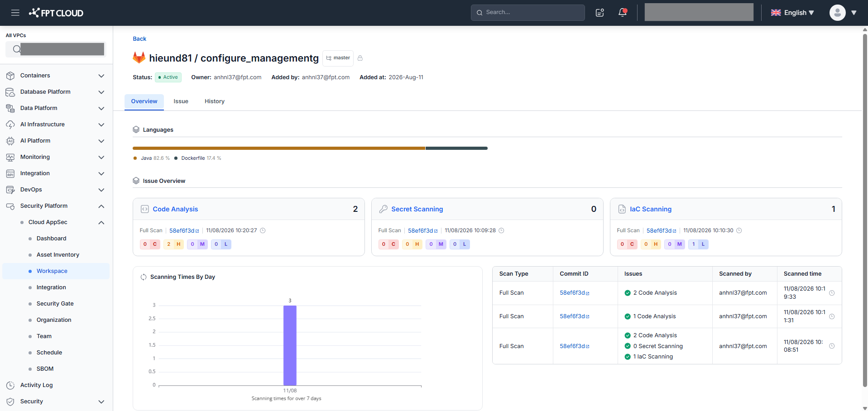This screenshot has height=411, width=868.
Task: Expand the Containers menu
Action: pos(101,76)
